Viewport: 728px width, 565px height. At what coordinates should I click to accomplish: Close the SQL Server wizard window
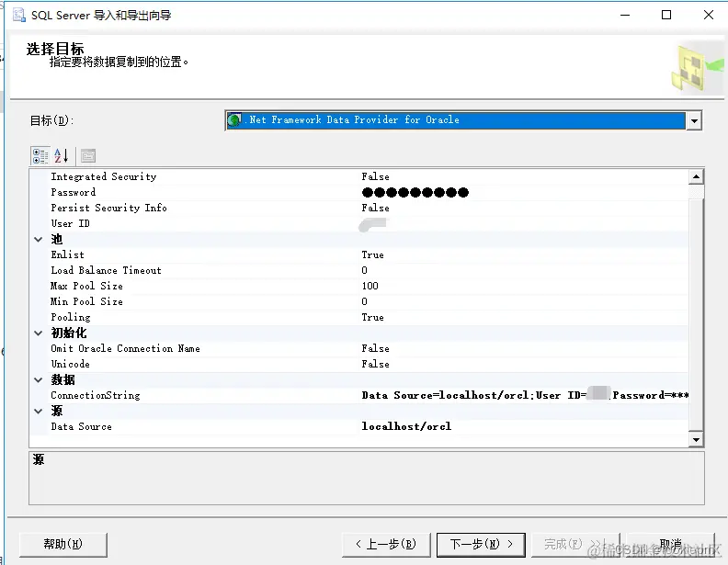pos(708,15)
